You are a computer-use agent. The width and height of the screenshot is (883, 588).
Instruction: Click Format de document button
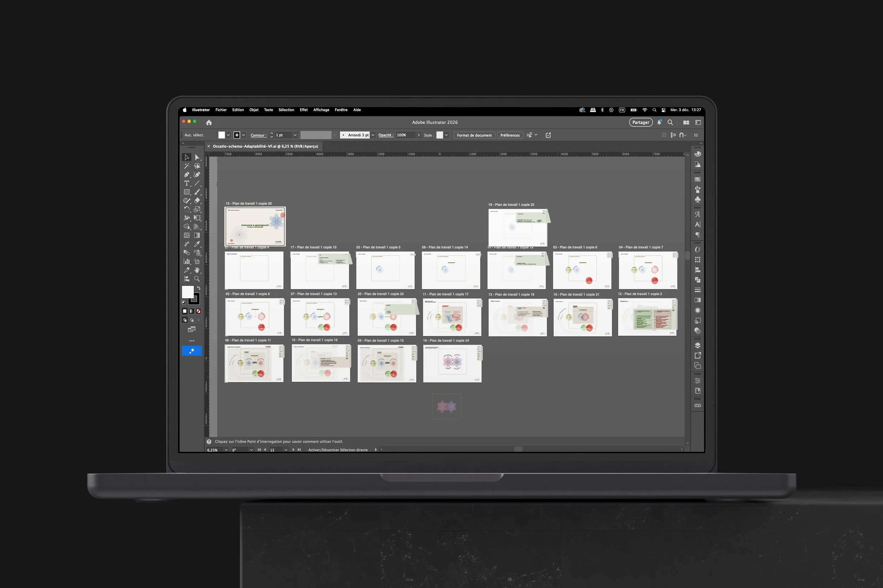474,135
